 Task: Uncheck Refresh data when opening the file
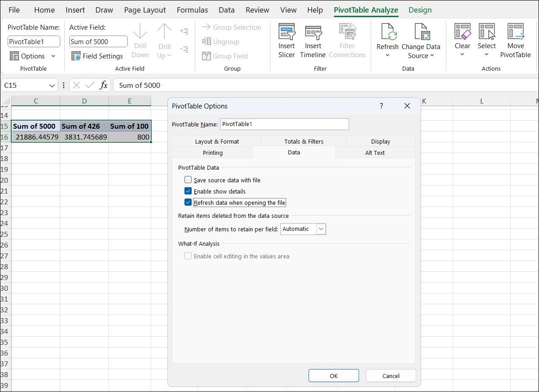point(188,202)
